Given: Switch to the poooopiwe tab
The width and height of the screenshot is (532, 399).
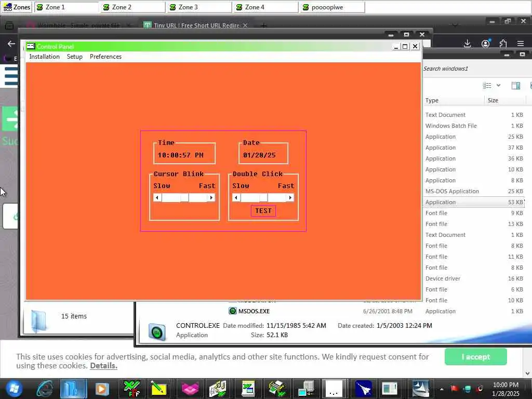Looking at the screenshot, I should (333, 7).
